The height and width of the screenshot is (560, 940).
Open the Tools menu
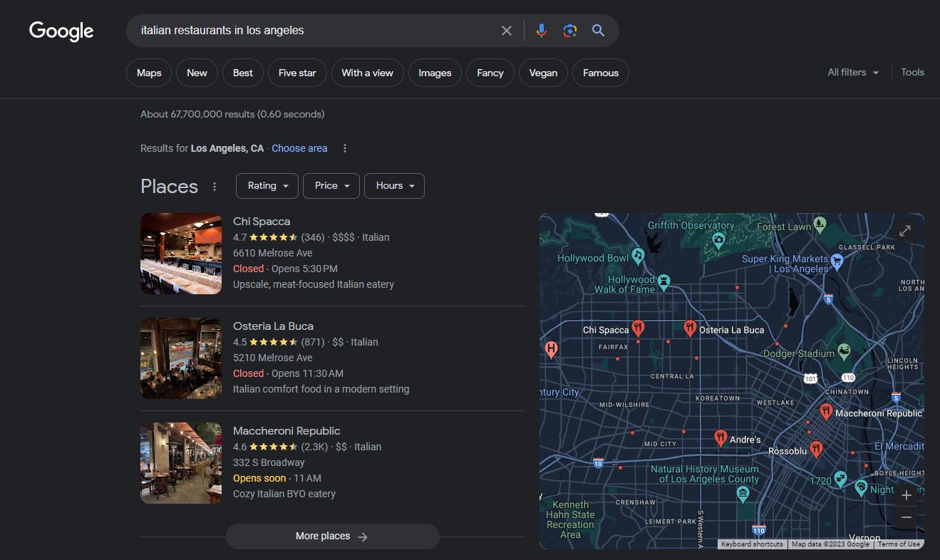tap(912, 72)
